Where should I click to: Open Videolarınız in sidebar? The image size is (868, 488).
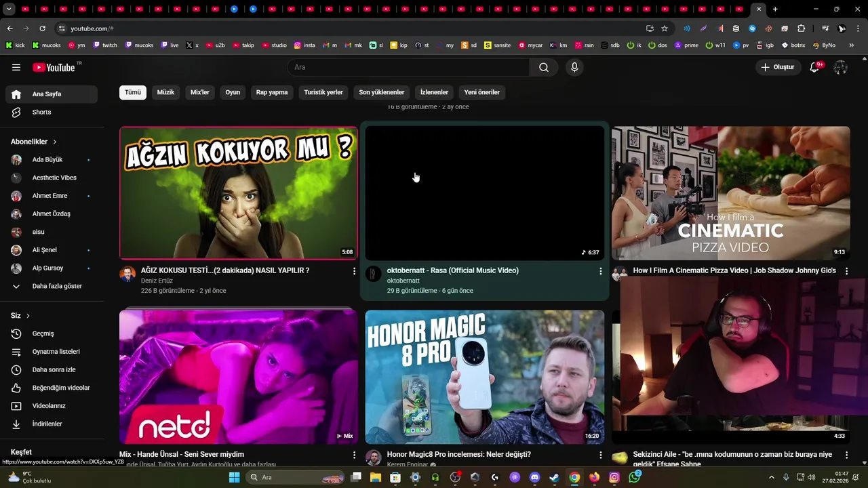tap(52, 406)
